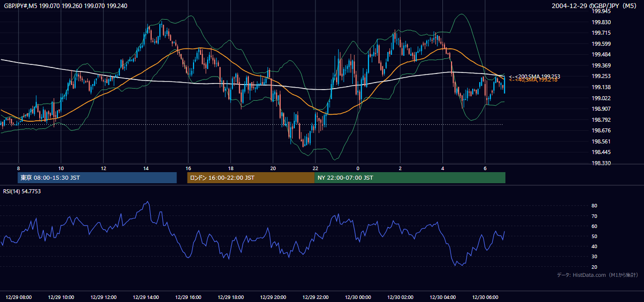Click hour tick '0' under price chart
Screen dimensions: 644x302
click(x=358, y=168)
